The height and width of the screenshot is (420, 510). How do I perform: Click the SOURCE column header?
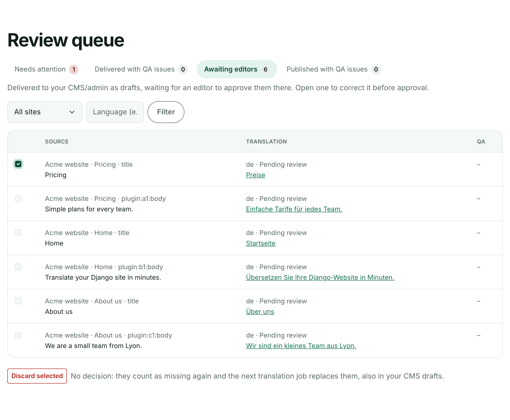tap(57, 141)
